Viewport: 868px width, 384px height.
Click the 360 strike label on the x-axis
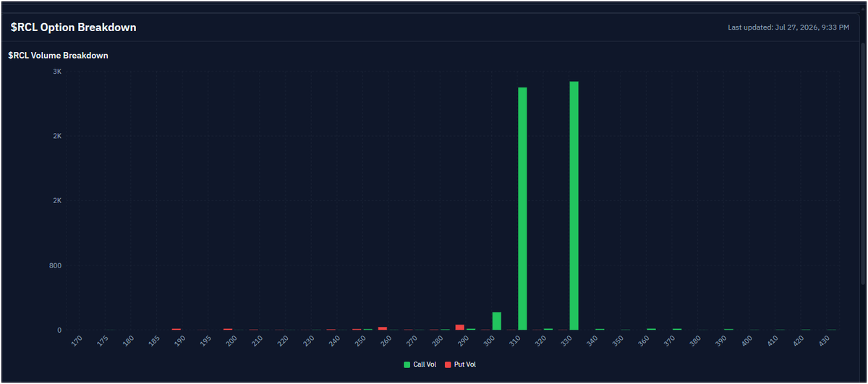pos(642,341)
